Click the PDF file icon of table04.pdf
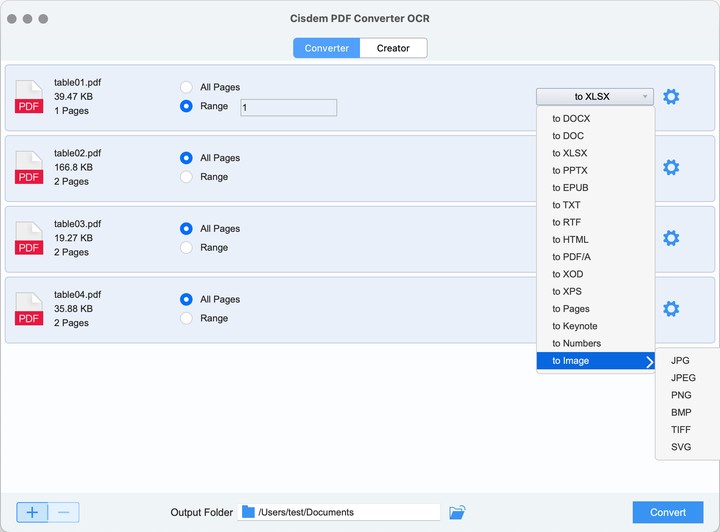This screenshot has height=532, width=720. pyautogui.click(x=29, y=309)
